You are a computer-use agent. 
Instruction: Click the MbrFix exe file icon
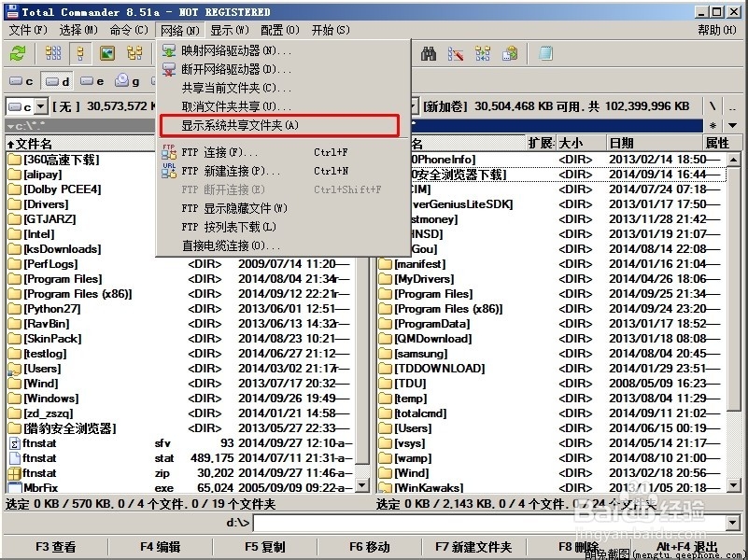coord(15,487)
